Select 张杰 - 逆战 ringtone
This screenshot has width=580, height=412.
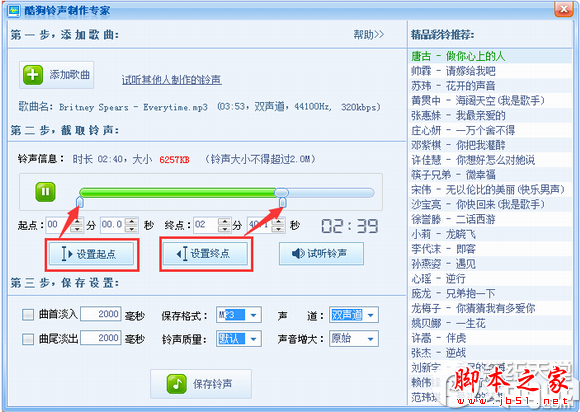(490, 353)
